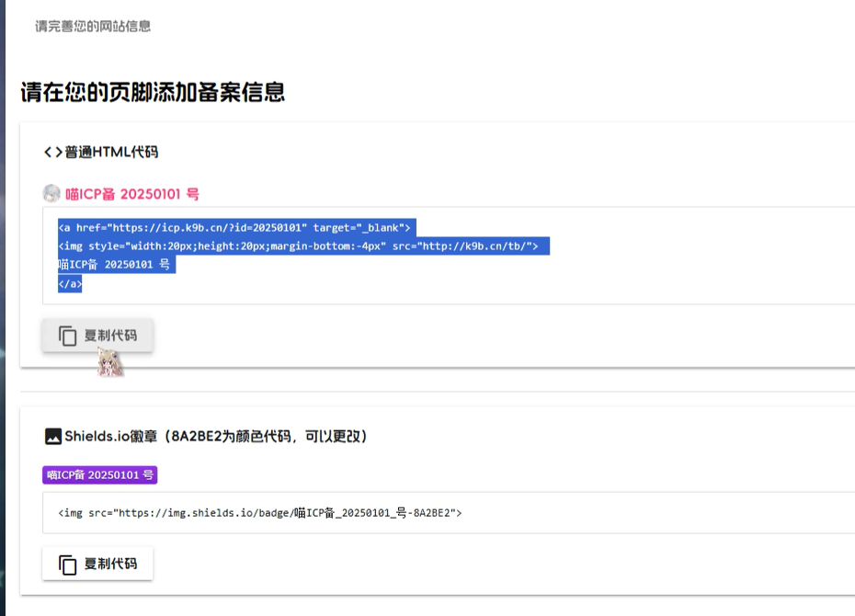Copy the normal HTML code
The height and width of the screenshot is (616, 855).
click(x=97, y=336)
